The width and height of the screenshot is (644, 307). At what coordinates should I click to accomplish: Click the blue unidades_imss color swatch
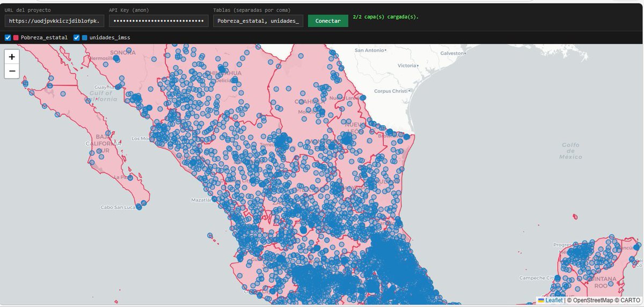click(85, 38)
